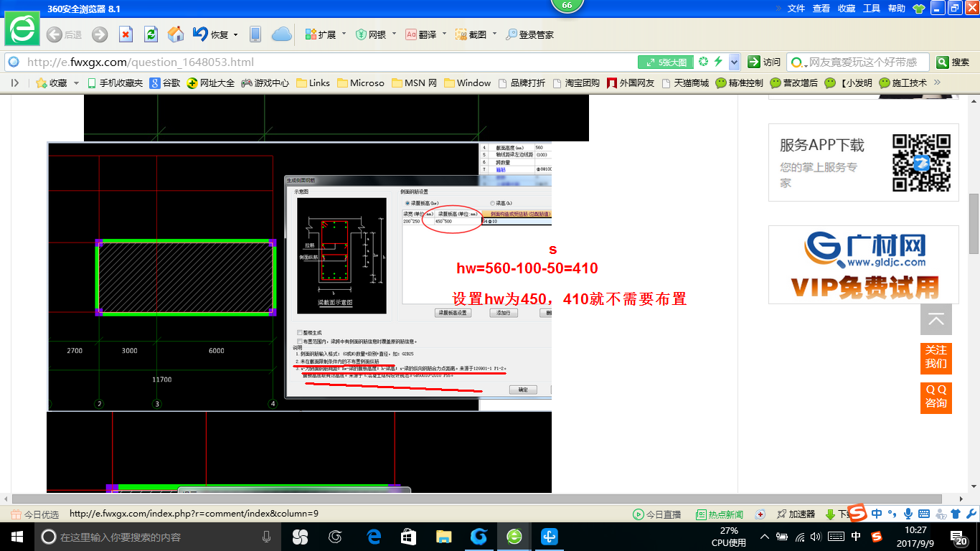This screenshot has height=551, width=980.
Task: Click the 翻译 translate tool
Action: pyautogui.click(x=421, y=34)
